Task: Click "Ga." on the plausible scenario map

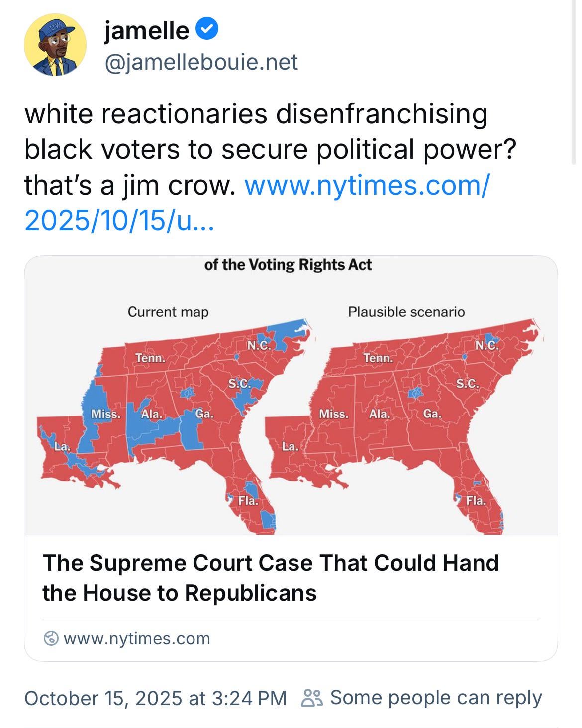Action: click(x=432, y=414)
